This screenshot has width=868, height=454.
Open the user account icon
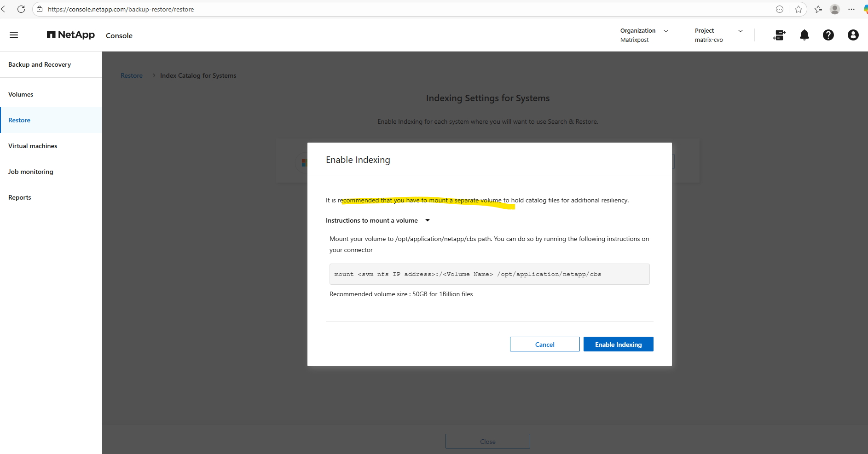click(x=853, y=35)
